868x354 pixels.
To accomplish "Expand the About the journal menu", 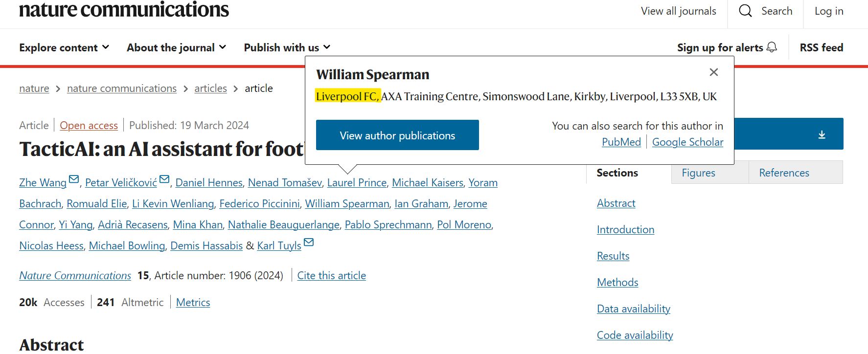I will [176, 47].
